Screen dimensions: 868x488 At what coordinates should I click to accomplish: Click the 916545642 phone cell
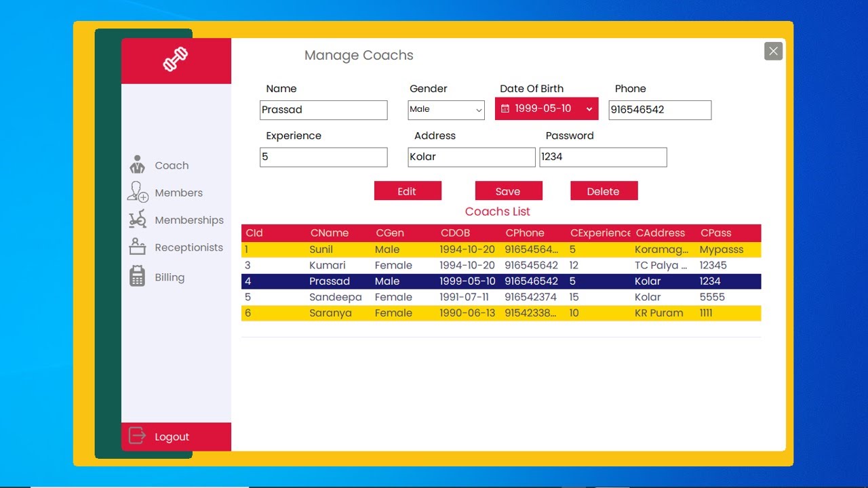534,265
